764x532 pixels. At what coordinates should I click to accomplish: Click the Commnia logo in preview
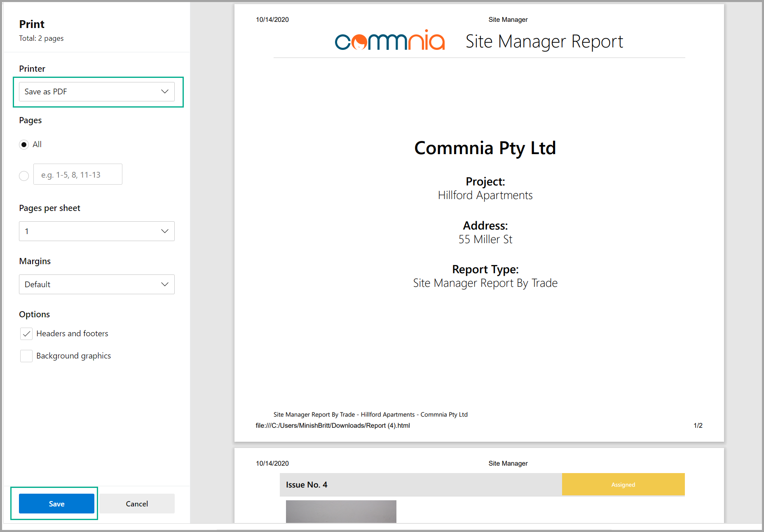[x=390, y=40]
